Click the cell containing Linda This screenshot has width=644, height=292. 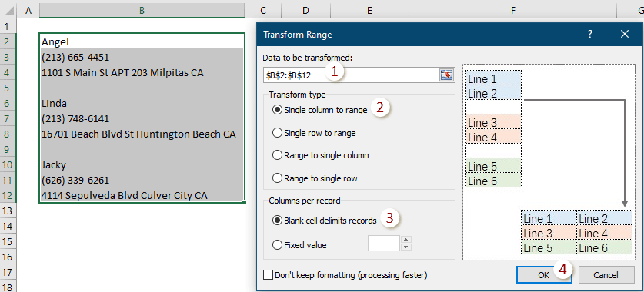142,103
